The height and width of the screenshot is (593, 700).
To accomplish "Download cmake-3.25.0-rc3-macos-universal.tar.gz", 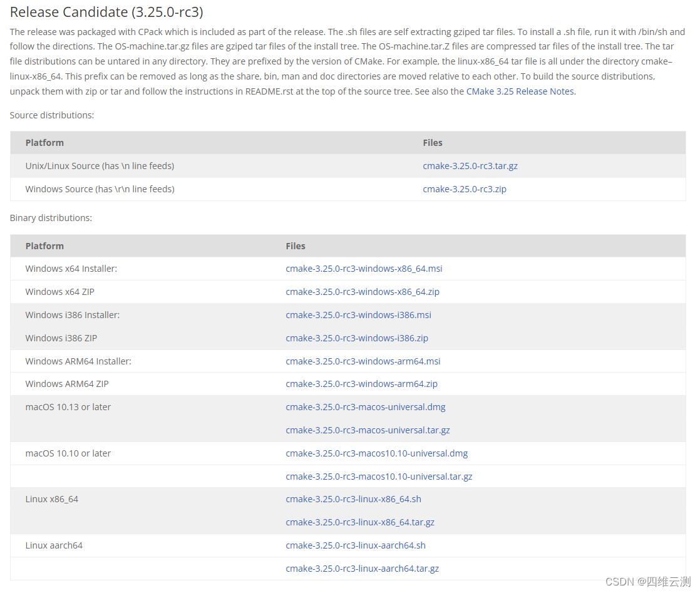I will (x=368, y=430).
